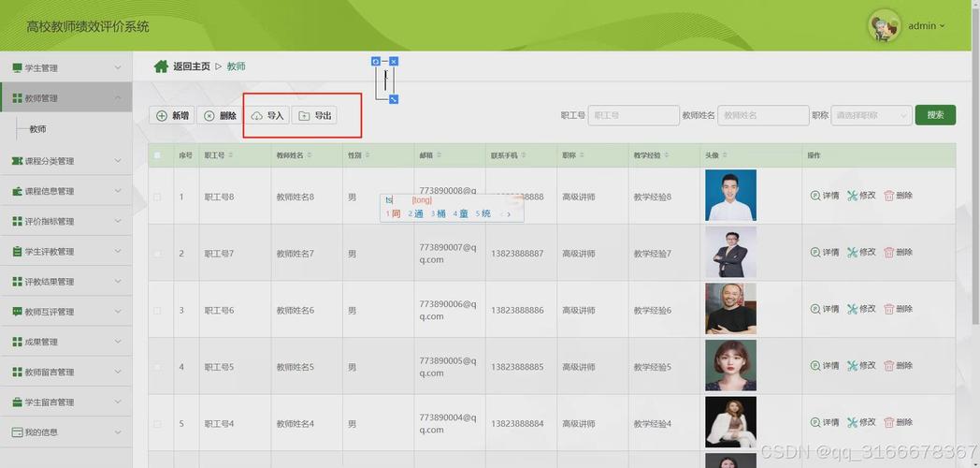This screenshot has width=980, height=468.
Task: Open the admin avatar picture
Action: pyautogui.click(x=884, y=25)
